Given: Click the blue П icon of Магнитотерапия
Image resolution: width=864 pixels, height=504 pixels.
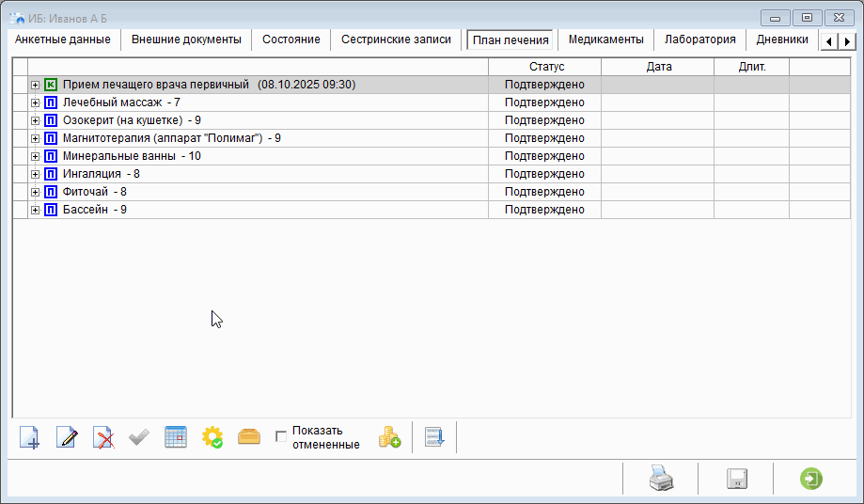Looking at the screenshot, I should click(51, 138).
